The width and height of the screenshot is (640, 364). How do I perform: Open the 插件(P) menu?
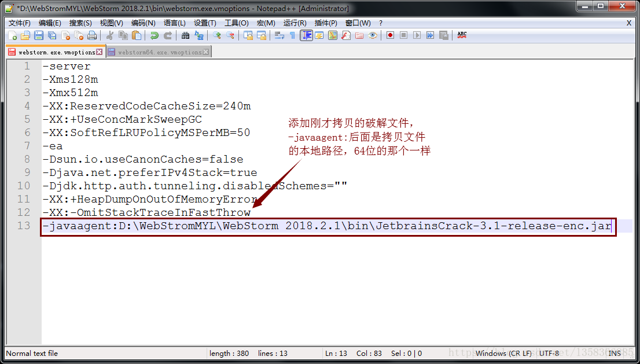326,23
